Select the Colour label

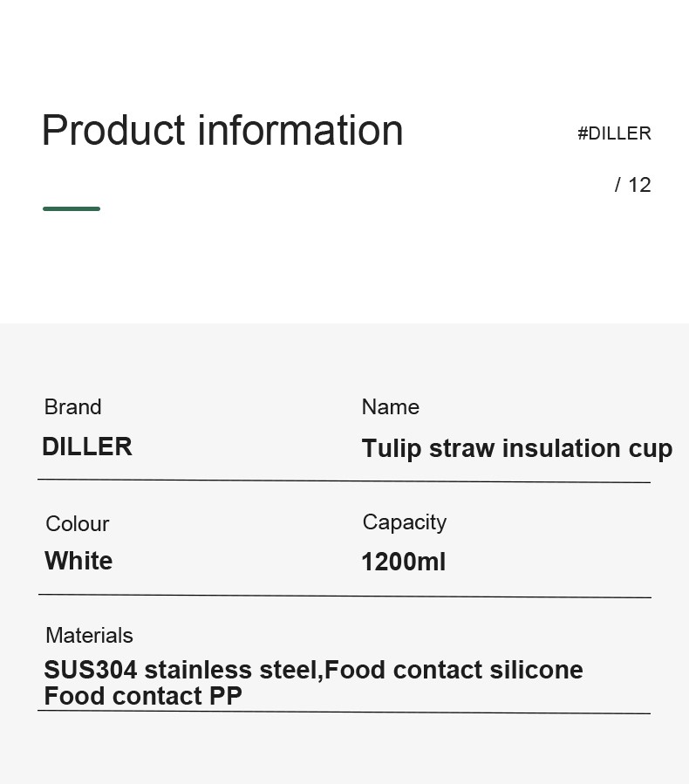(x=78, y=524)
